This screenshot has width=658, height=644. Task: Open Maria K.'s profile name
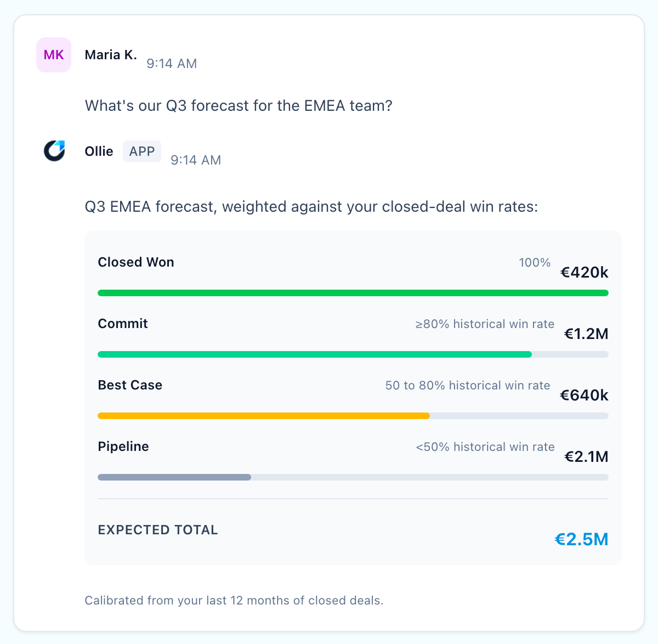pos(111,55)
